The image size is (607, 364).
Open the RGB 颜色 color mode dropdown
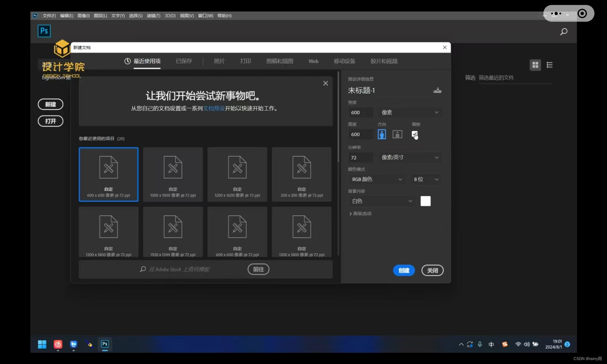[377, 179]
